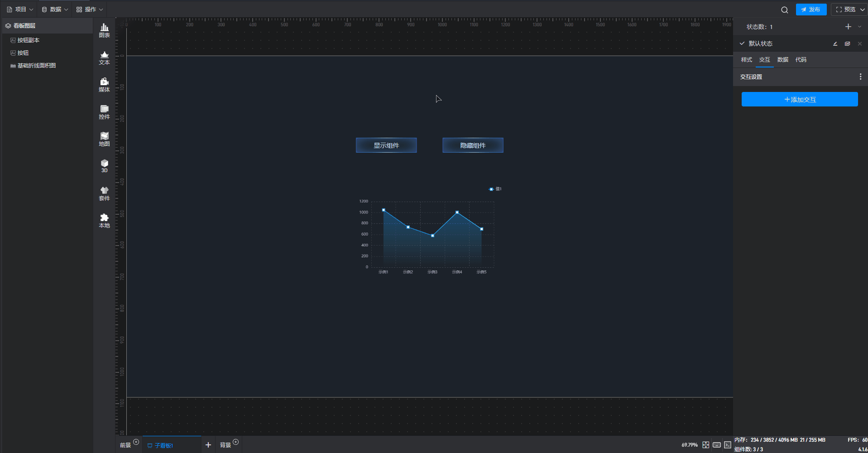Click the fit-to-screen icon beside zoom percentage
This screenshot has height=453, width=868.
pyautogui.click(x=705, y=445)
